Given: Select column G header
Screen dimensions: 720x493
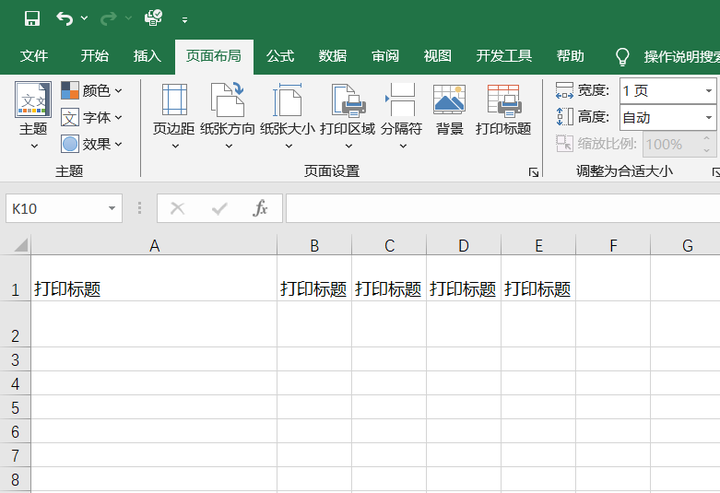Looking at the screenshot, I should [x=686, y=246].
